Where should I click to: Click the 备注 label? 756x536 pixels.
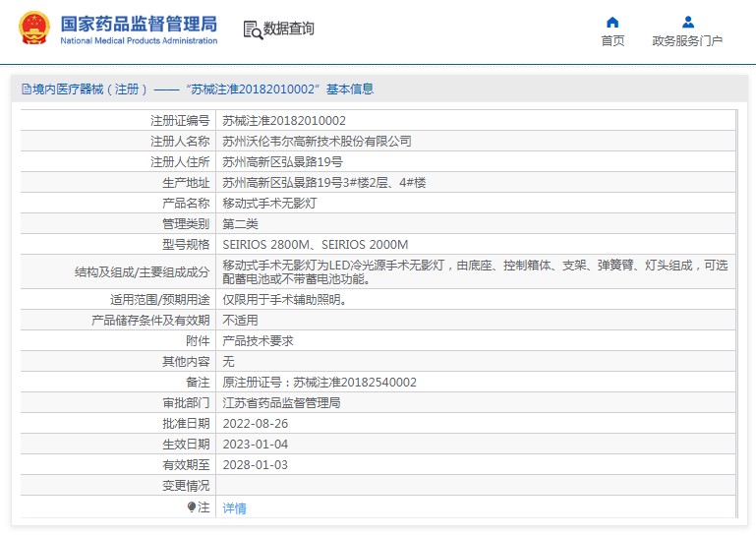(198, 383)
